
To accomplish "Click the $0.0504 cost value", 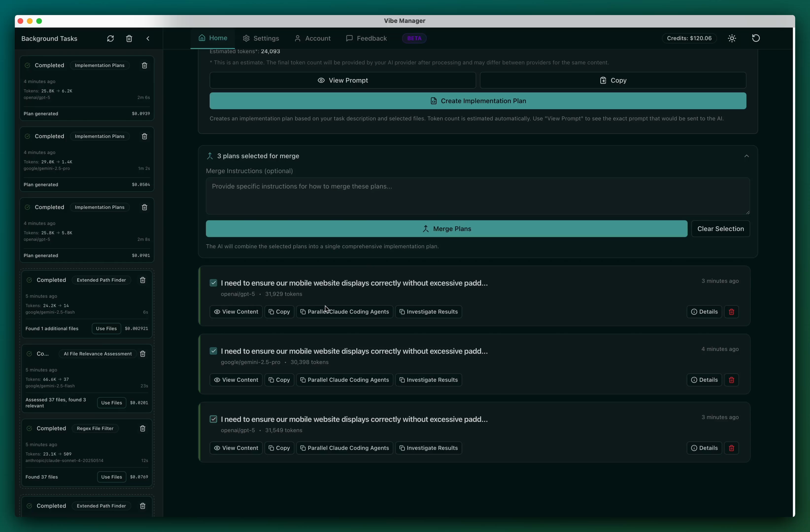I will (141, 185).
